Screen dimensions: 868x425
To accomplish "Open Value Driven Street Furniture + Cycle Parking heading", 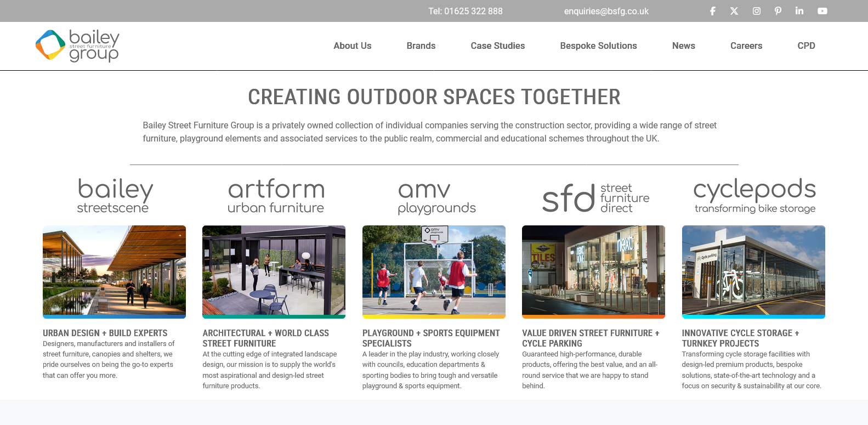I will [x=591, y=338].
